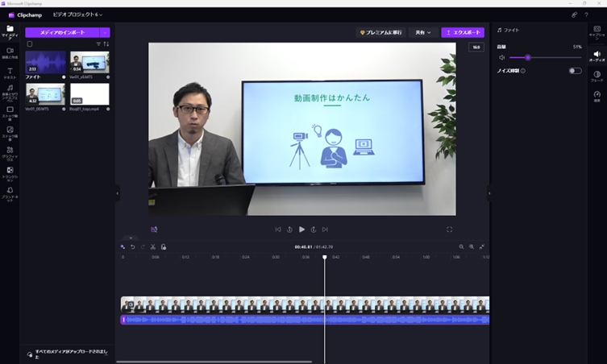The image size is (607, 364).
Task: Zoom in the timeline
Action: pos(472,246)
